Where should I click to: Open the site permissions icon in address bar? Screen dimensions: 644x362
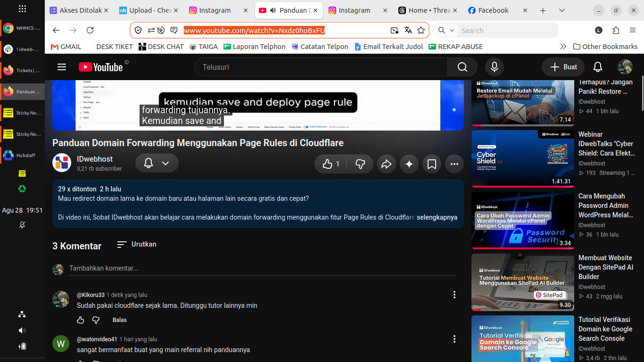pos(151,30)
